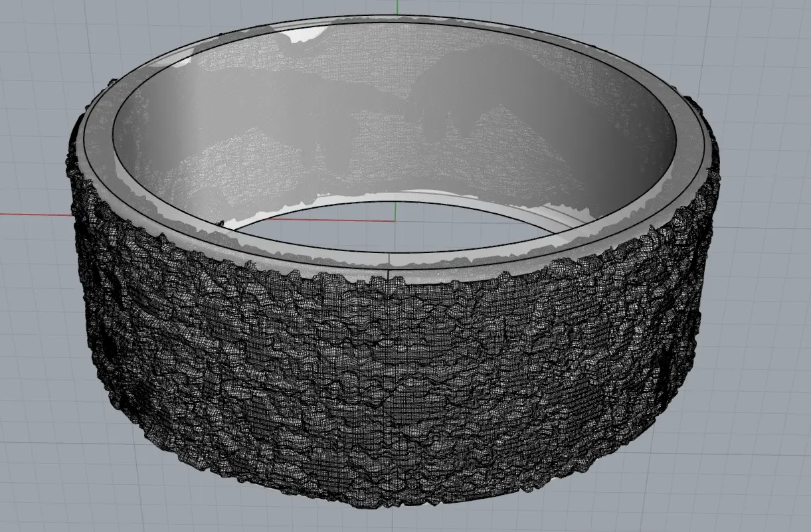Select the inner bottom edge curve of ring
Viewport: 811px width, 532px height.
tap(399, 193)
